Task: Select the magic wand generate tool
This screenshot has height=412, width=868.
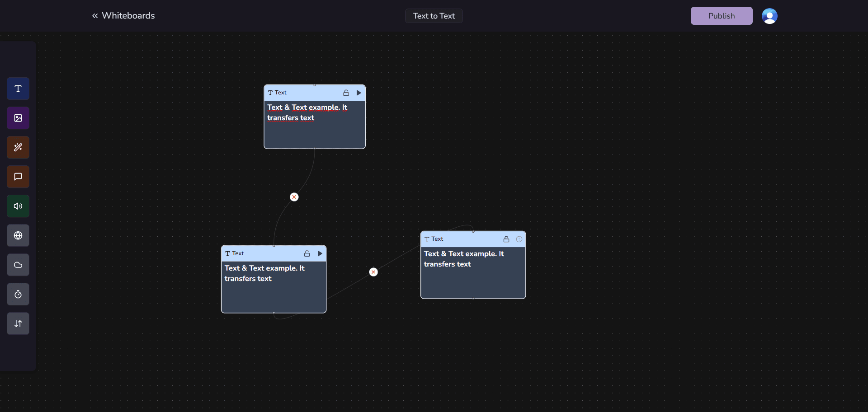Action: tap(18, 147)
